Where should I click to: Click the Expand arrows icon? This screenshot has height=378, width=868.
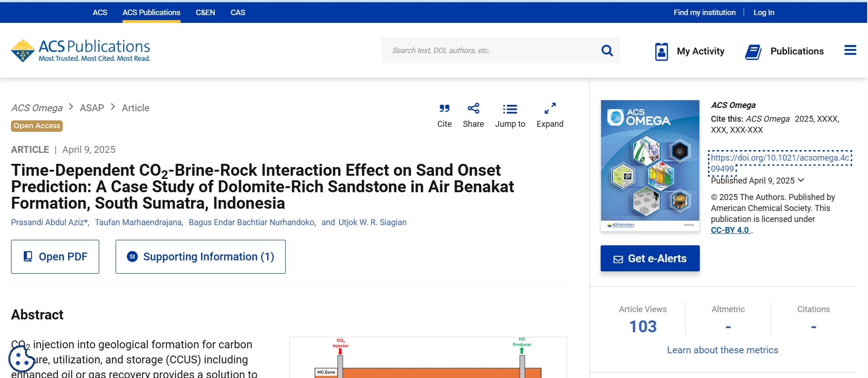(550, 108)
